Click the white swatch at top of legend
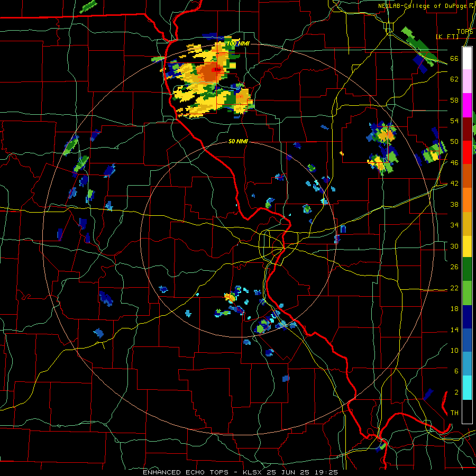 tap(467, 58)
